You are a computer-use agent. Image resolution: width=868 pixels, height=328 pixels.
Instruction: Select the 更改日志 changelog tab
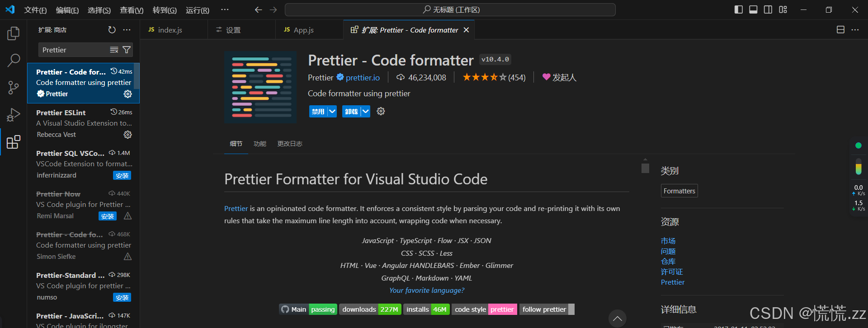point(290,144)
